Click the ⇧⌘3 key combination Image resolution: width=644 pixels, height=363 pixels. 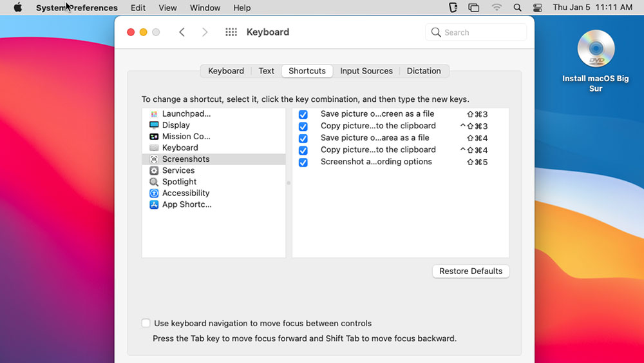pos(477,114)
